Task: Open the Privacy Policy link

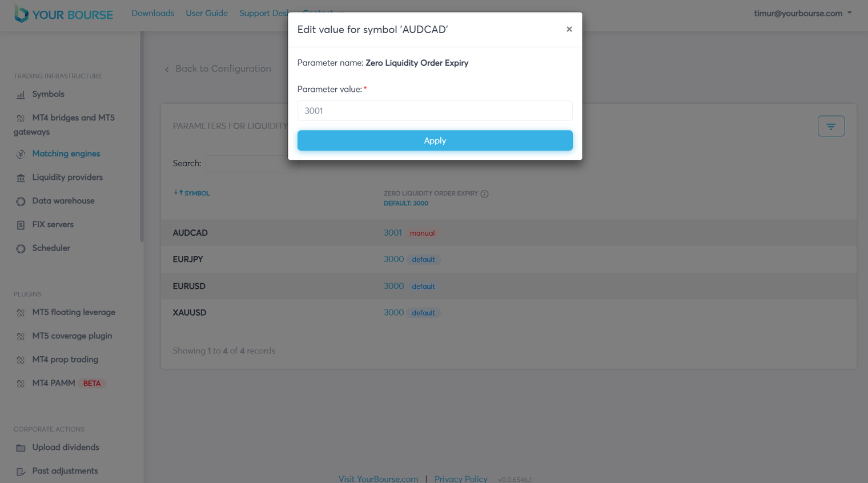Action: point(460,478)
